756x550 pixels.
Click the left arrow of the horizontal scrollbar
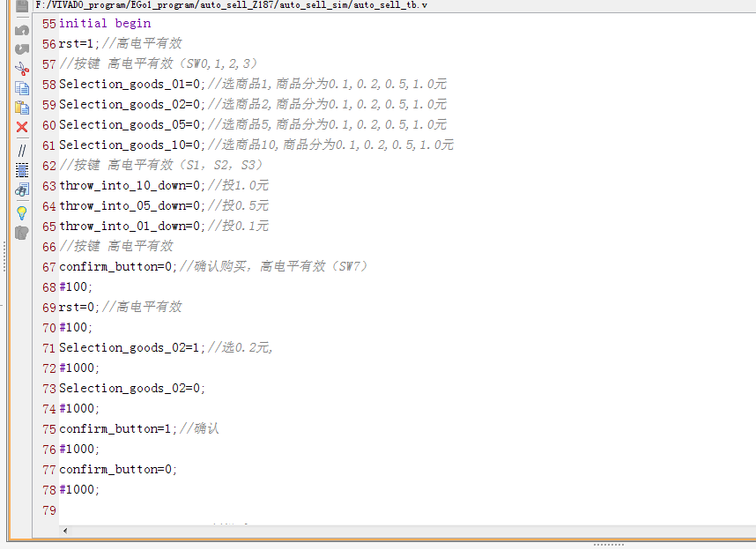pyautogui.click(x=63, y=530)
